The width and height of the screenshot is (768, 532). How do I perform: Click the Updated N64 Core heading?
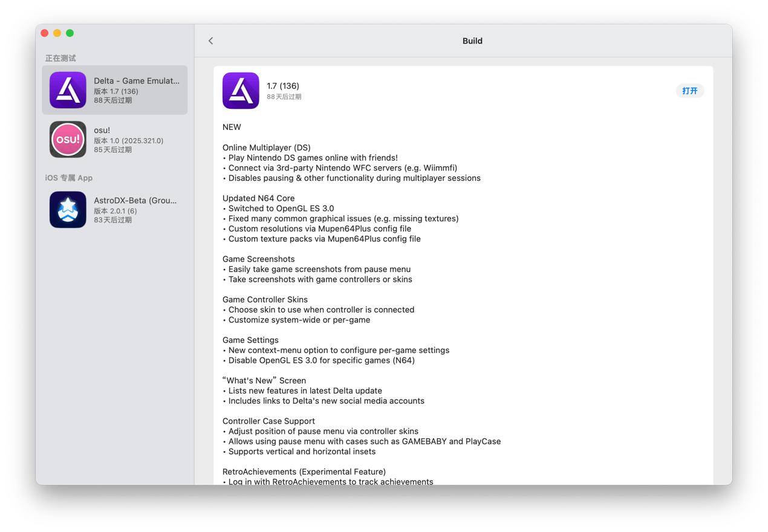[259, 198]
